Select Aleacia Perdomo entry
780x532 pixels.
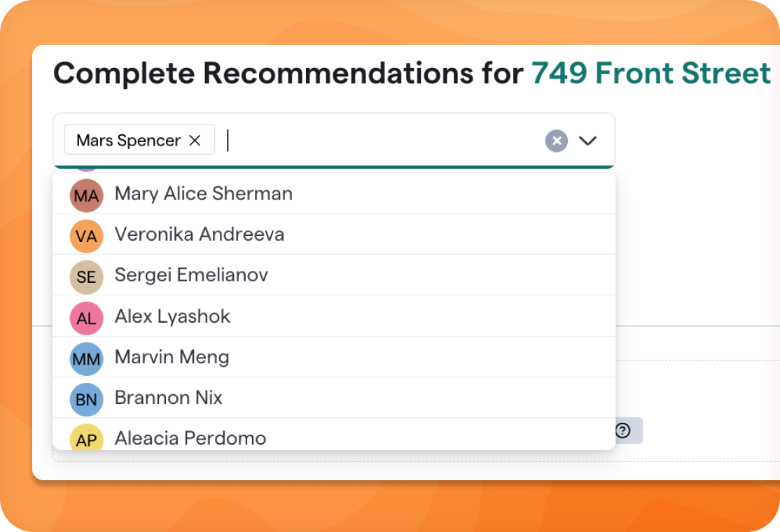pos(190,438)
